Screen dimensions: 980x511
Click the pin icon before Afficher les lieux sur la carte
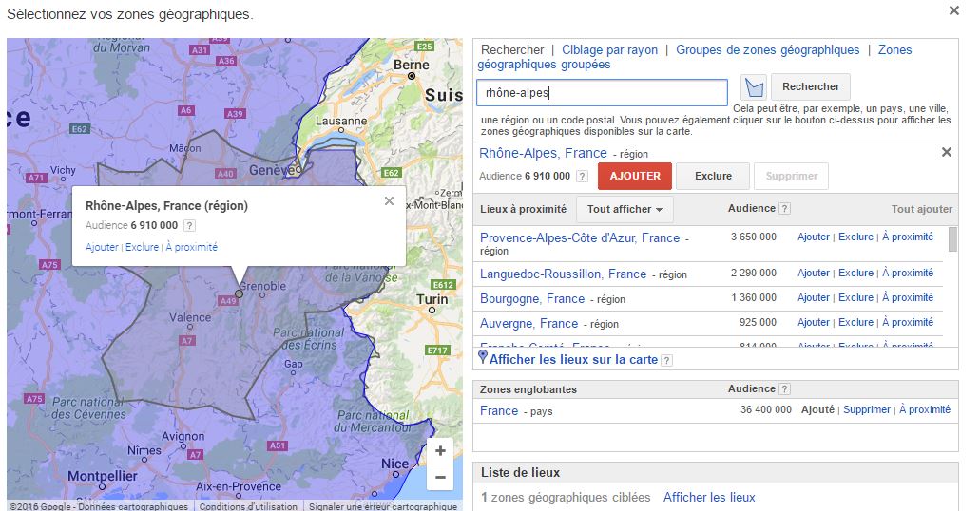pos(483,357)
